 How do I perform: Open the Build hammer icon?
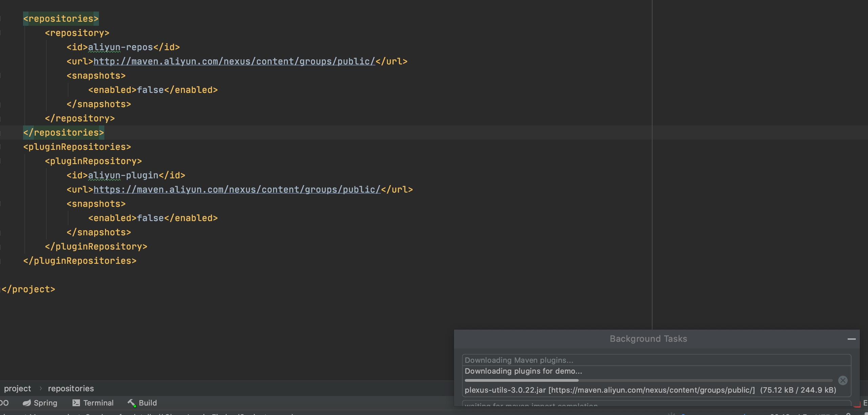131,403
